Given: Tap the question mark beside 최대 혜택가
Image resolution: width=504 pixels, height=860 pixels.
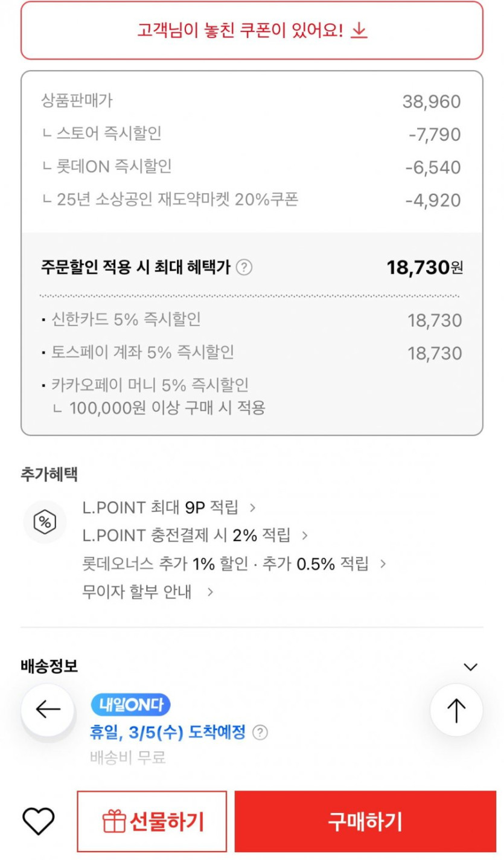Looking at the screenshot, I should point(244,267).
